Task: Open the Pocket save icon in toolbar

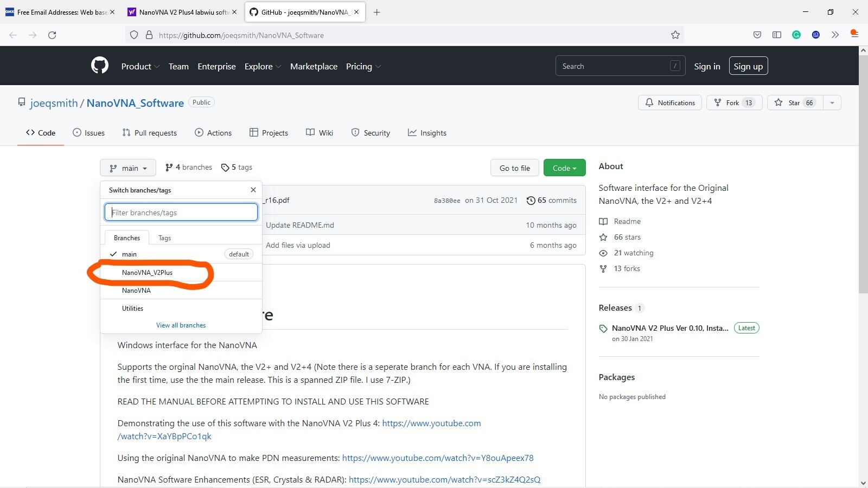Action: (757, 35)
